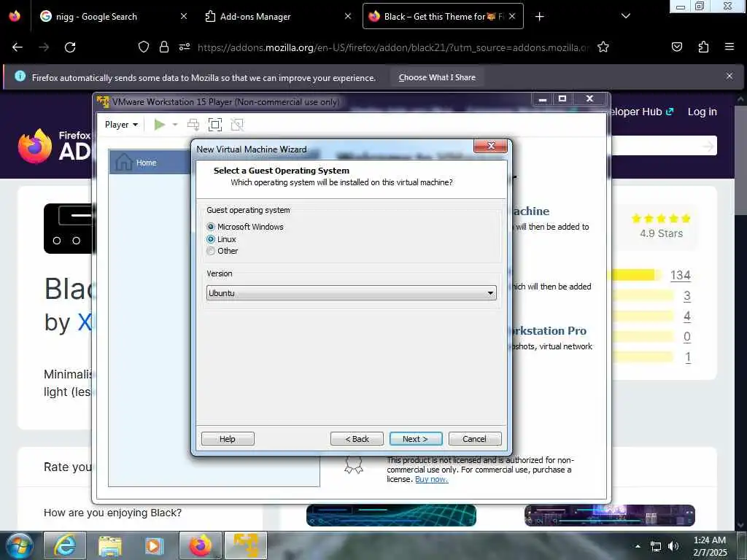Open the VMware Player menu
This screenshot has width=747, height=560.
[x=121, y=125]
